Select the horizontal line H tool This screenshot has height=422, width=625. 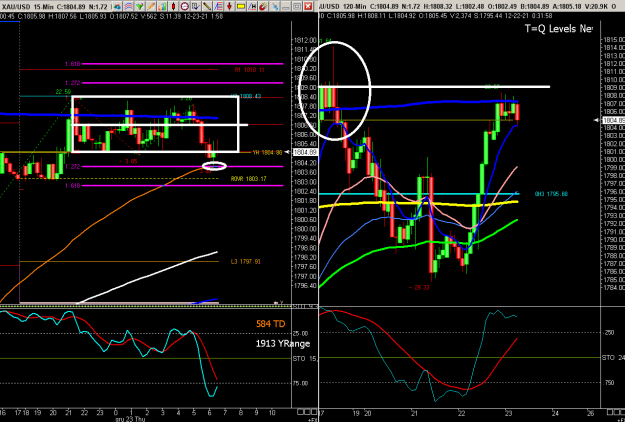[252, 6]
